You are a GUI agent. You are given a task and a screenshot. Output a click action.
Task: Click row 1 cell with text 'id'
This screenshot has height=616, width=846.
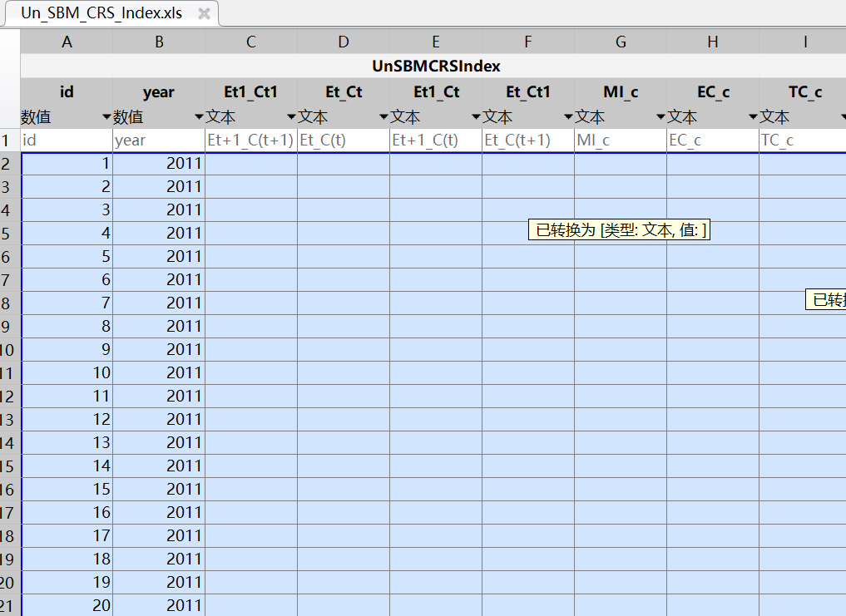pyautogui.click(x=67, y=140)
